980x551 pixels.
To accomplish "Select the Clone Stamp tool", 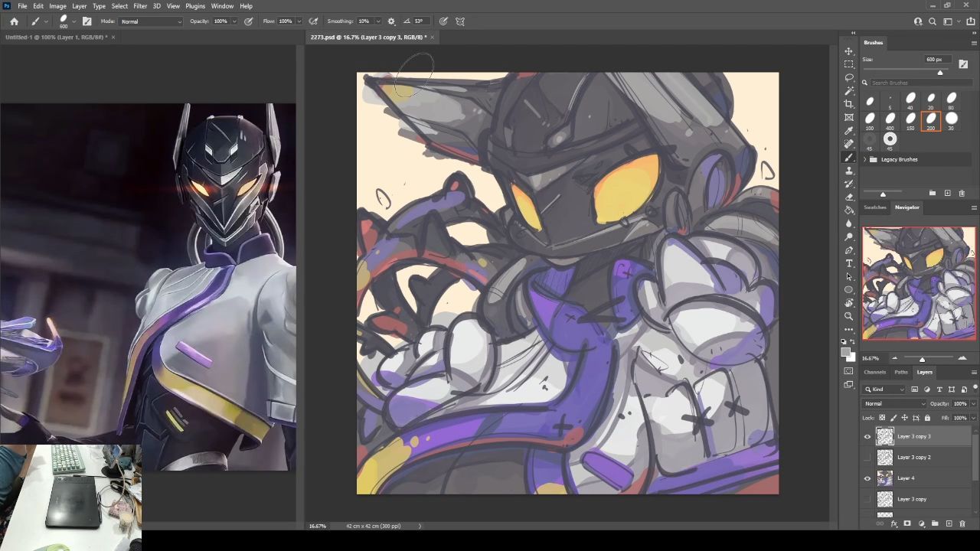I will [x=849, y=170].
